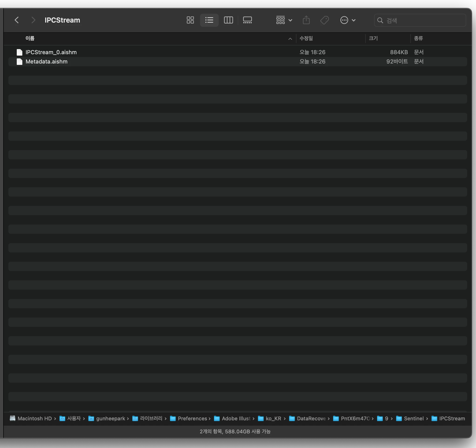Screen dimensions: 476x448
Task: Open the more actions ellipsis menu
Action: [x=348, y=20]
